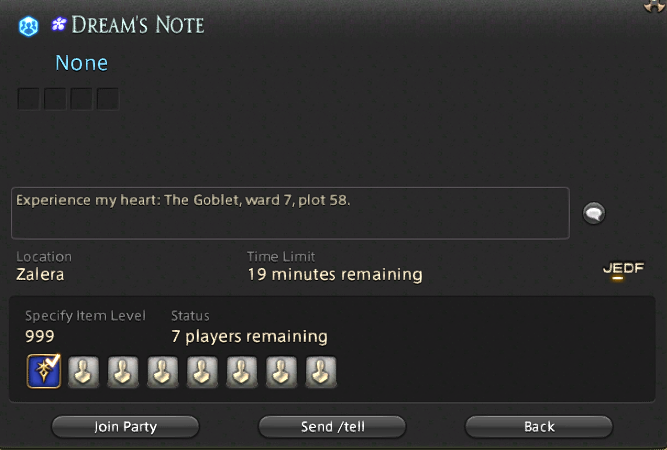Click the sixth empty player slot icon
This screenshot has width=667, height=450.
281,372
